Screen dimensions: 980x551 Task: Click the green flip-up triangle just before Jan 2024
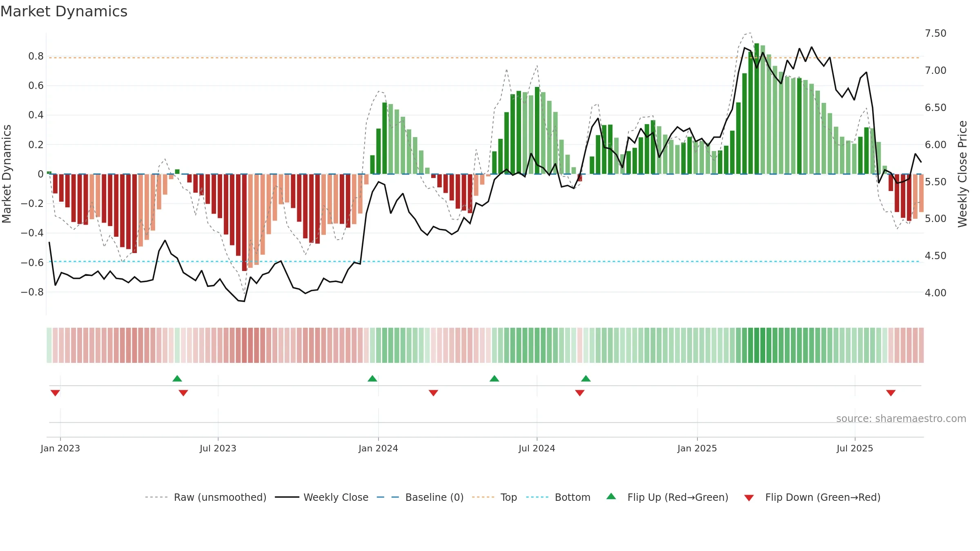[372, 379]
